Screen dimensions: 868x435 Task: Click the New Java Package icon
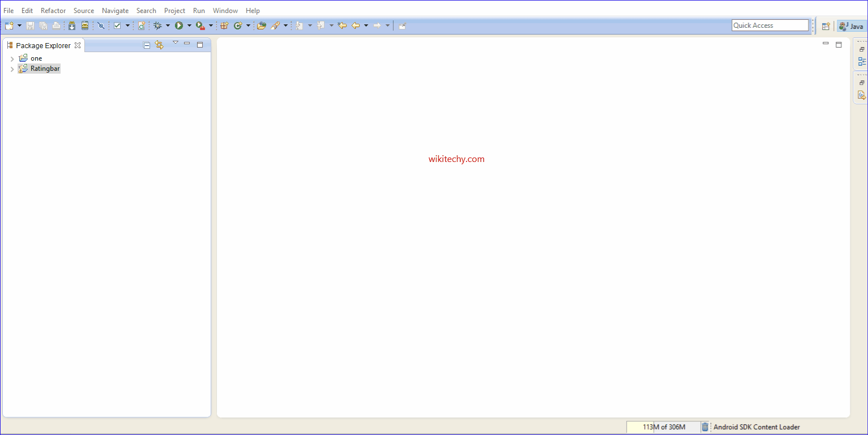(x=224, y=25)
